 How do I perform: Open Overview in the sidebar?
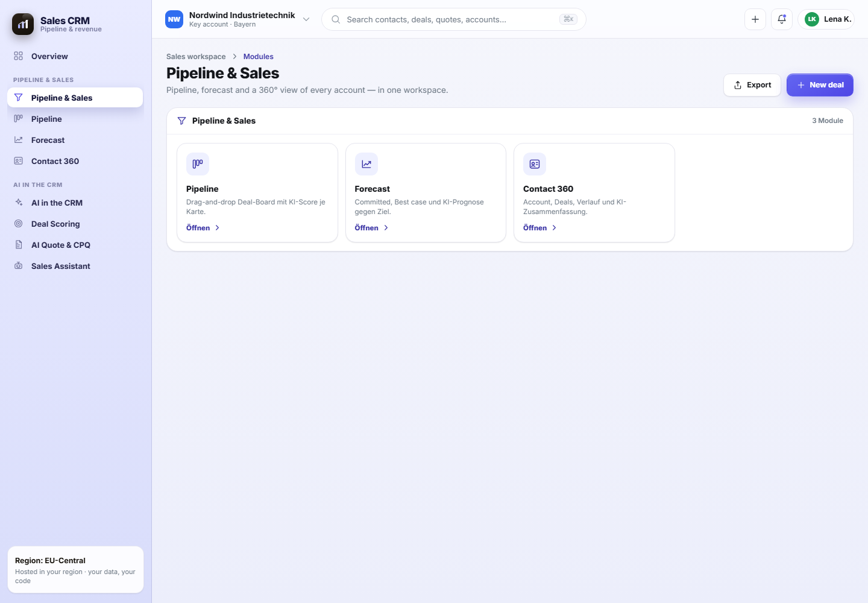point(75,56)
